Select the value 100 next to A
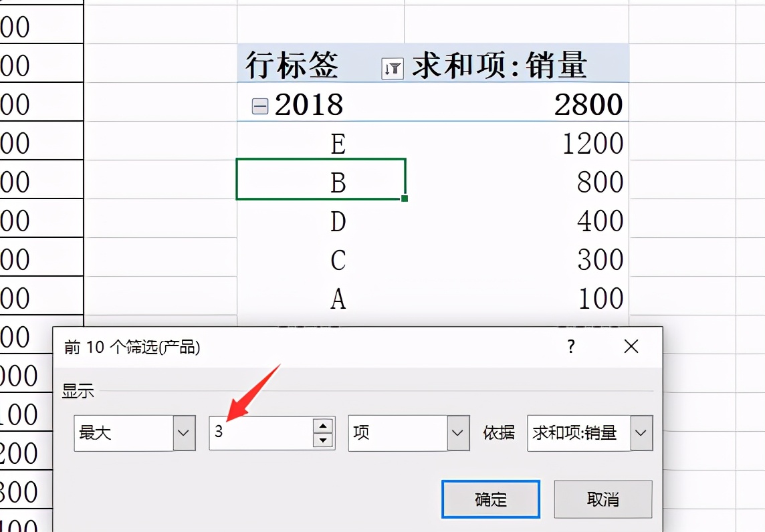The width and height of the screenshot is (765, 532). click(600, 299)
